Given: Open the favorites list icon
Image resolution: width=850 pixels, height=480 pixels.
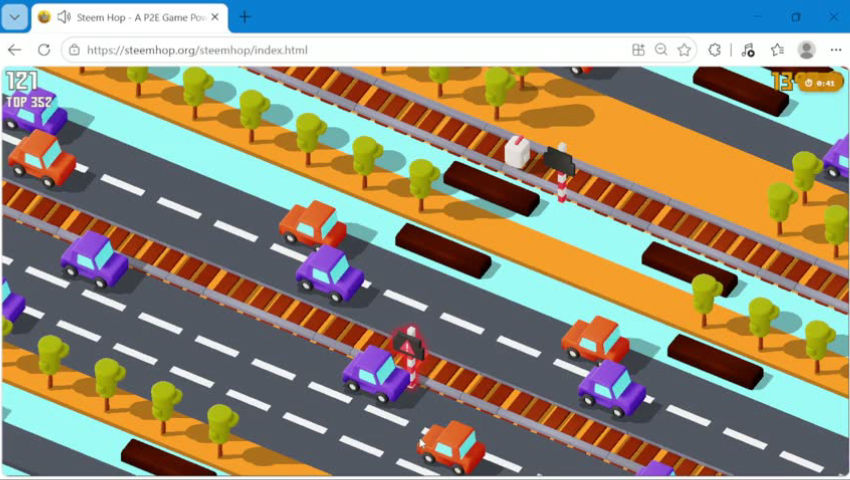Looking at the screenshot, I should coord(777,50).
